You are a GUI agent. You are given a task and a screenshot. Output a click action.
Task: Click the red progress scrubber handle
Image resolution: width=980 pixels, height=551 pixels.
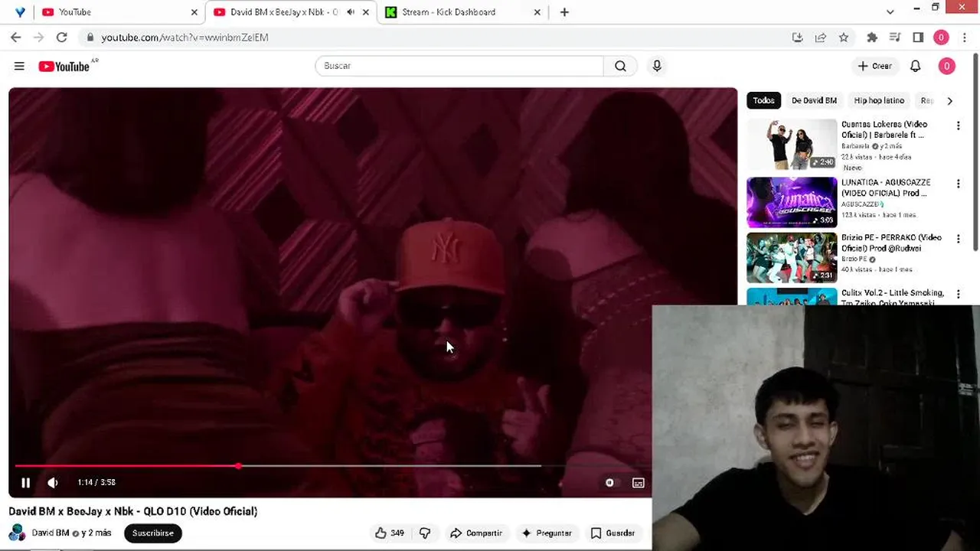click(239, 465)
